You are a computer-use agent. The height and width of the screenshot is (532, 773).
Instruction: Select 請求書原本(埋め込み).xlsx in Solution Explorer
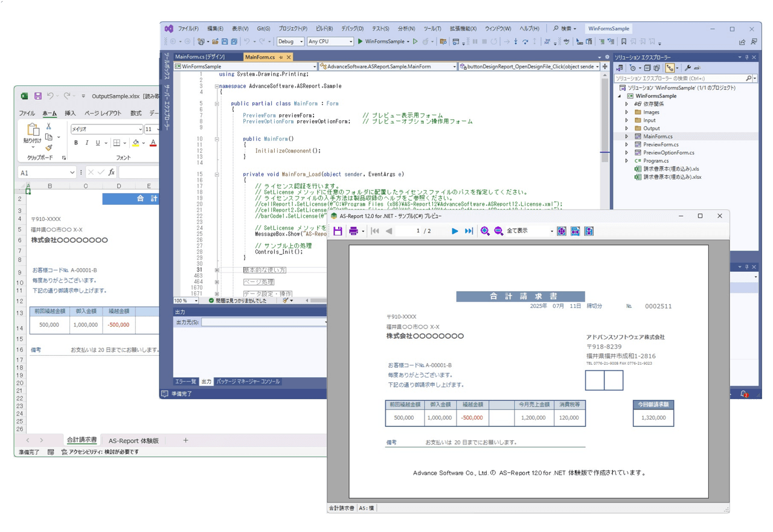672,178
